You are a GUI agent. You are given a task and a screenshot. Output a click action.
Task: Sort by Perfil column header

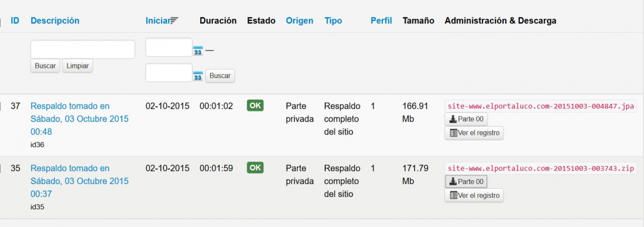[x=381, y=21]
